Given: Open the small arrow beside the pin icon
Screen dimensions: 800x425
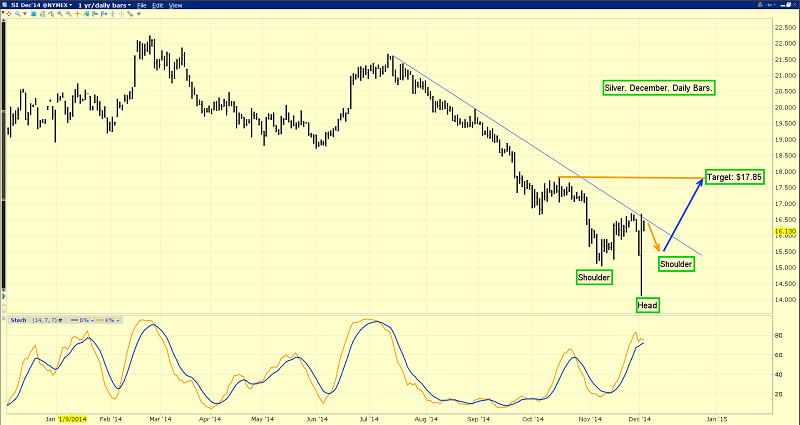Looking at the screenshot, I should tap(774, 5).
